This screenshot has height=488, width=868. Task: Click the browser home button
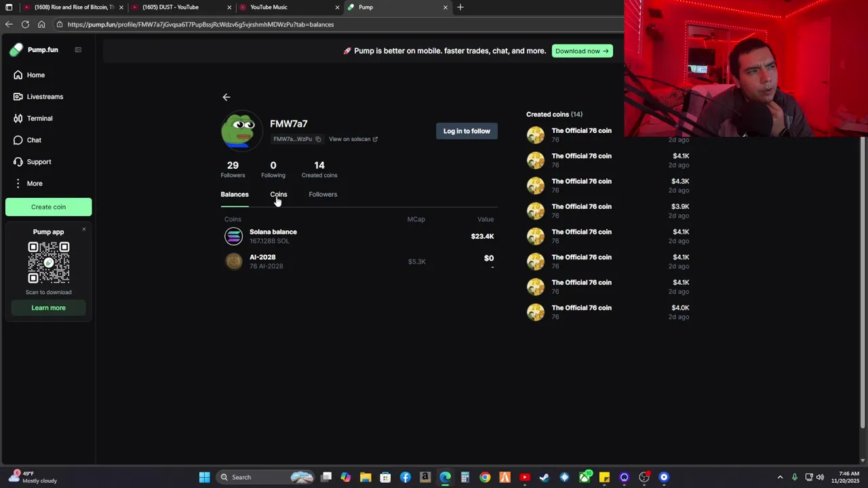point(41,24)
